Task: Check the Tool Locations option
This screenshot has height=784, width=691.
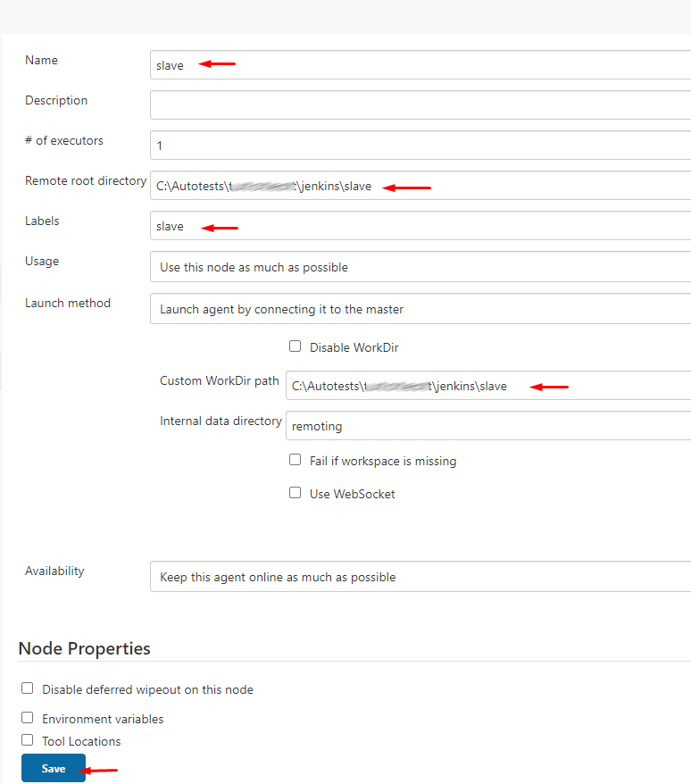Action: point(28,740)
